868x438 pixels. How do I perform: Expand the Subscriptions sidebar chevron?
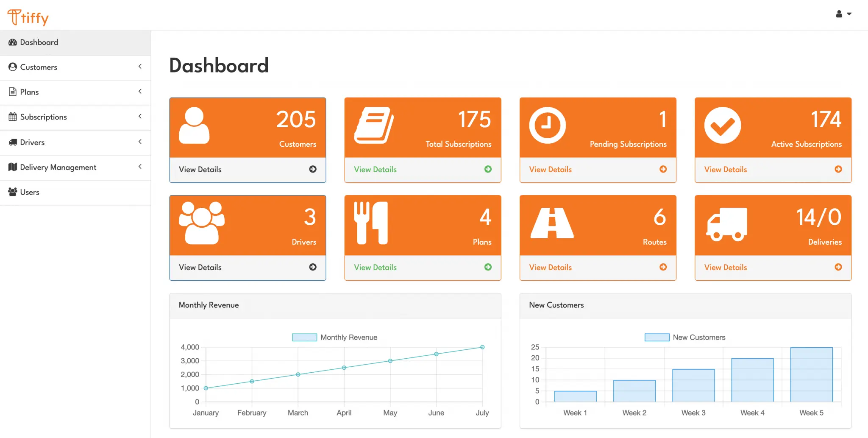pyautogui.click(x=140, y=116)
